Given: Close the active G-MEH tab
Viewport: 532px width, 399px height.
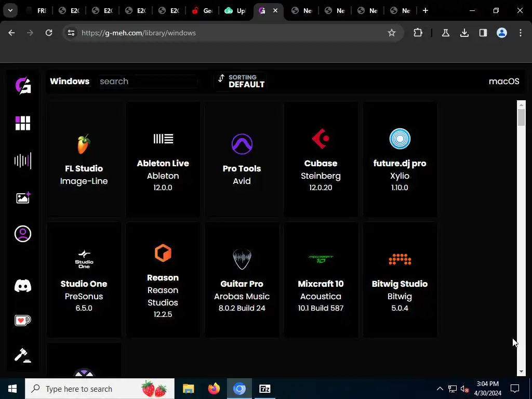Looking at the screenshot, I should point(275,10).
